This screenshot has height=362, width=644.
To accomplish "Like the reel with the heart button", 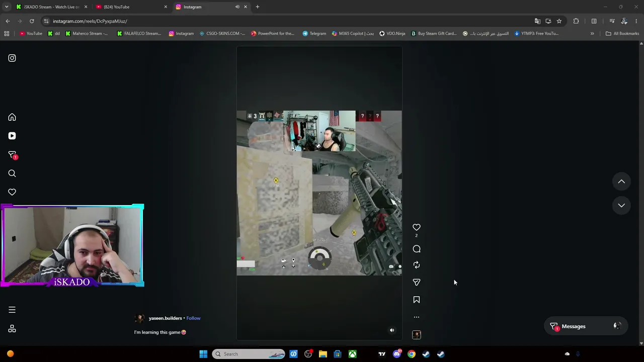I will pos(417,227).
